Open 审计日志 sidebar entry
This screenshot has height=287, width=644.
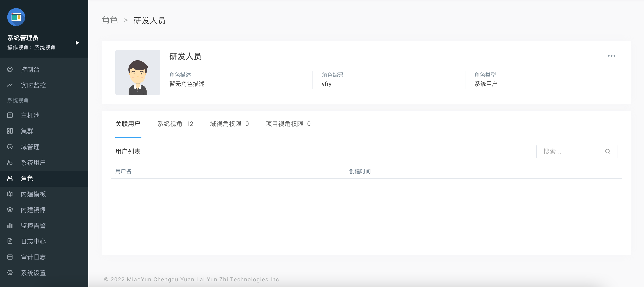33,257
